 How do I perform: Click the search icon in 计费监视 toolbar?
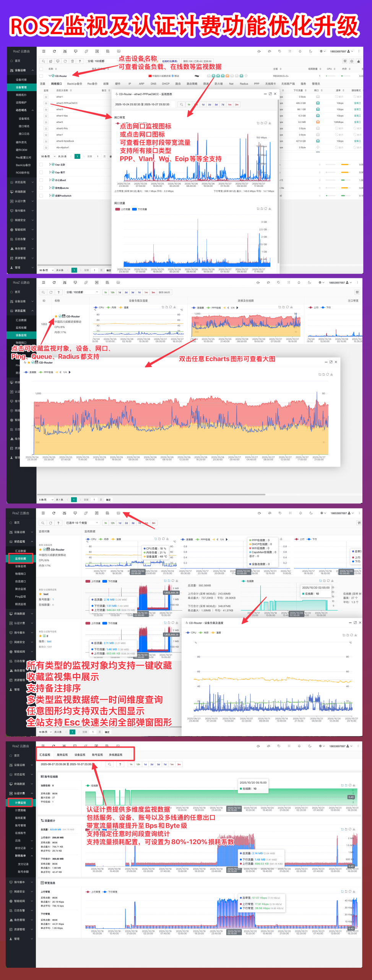pos(109,764)
